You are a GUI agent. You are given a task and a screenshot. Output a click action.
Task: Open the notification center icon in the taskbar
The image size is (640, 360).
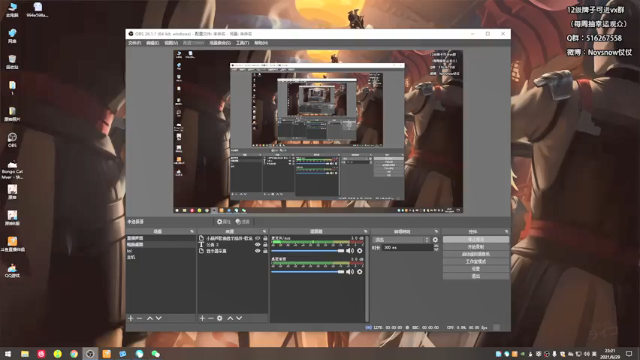tap(629, 353)
